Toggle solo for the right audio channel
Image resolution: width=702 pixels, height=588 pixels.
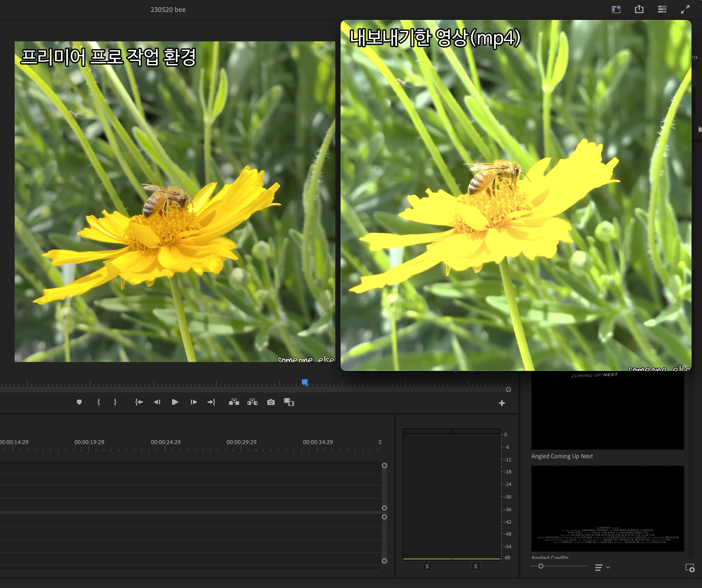pyautogui.click(x=476, y=566)
